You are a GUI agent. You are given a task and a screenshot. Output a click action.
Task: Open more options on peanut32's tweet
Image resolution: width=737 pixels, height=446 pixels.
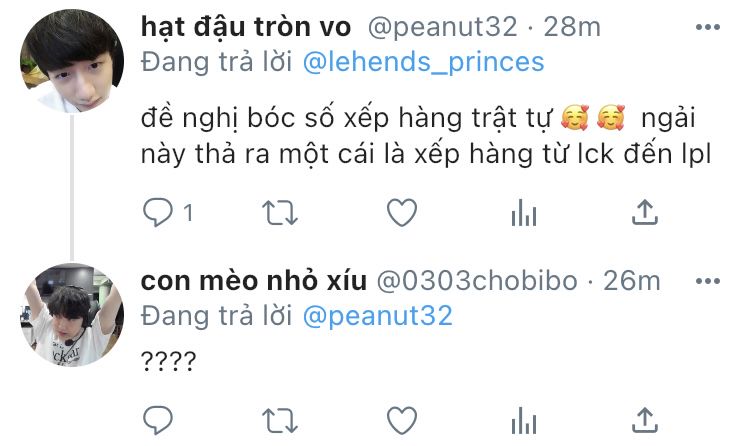point(708,27)
